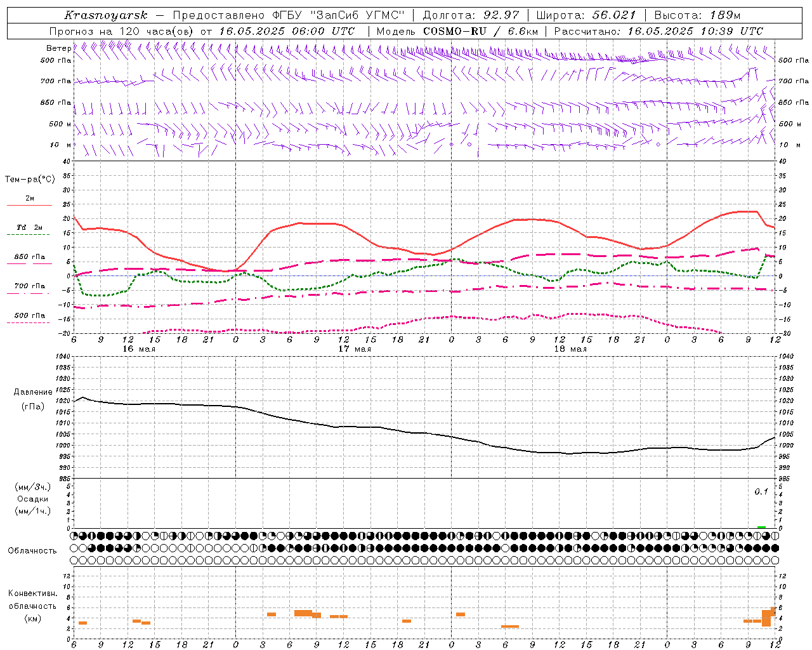Viewport: 812px width, 650px height.
Task: Click the '17 мая' date label
Action: click(355, 349)
